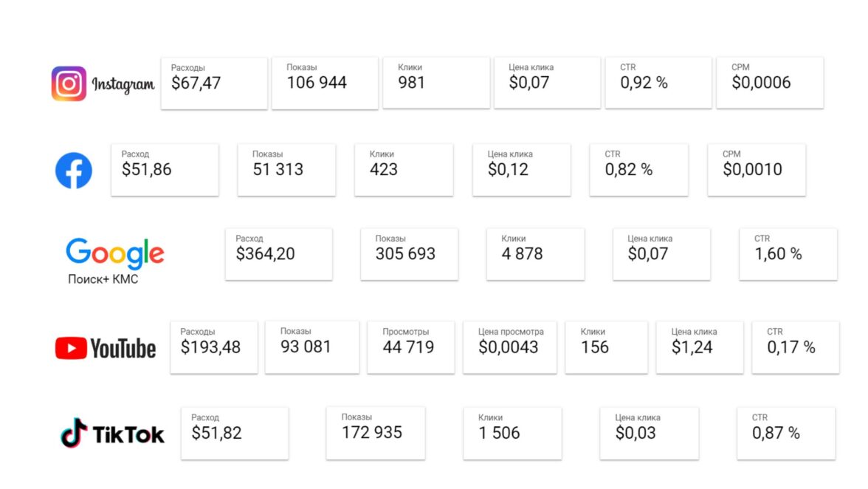
Task: Select Instagram Расходы $67,47 card
Action: [x=214, y=83]
